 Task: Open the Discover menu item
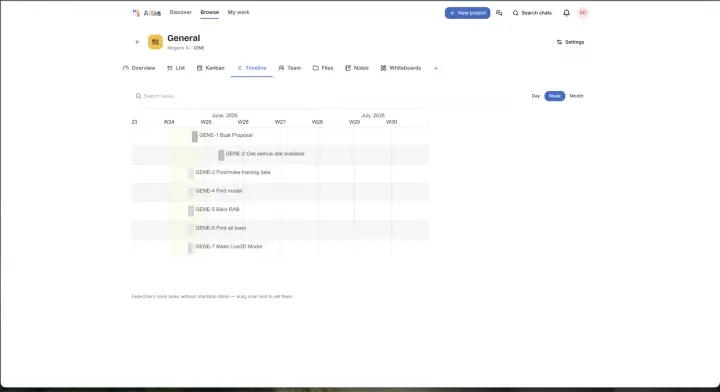pyautogui.click(x=180, y=12)
